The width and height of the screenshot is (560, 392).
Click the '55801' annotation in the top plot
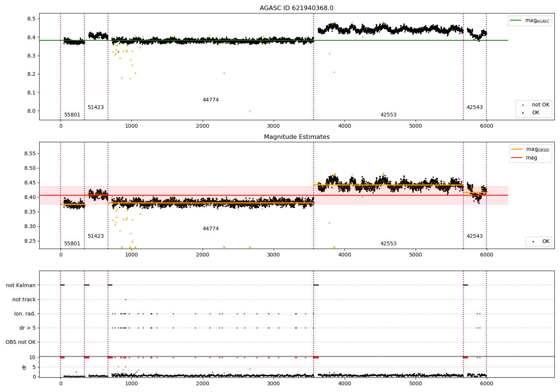[72, 115]
